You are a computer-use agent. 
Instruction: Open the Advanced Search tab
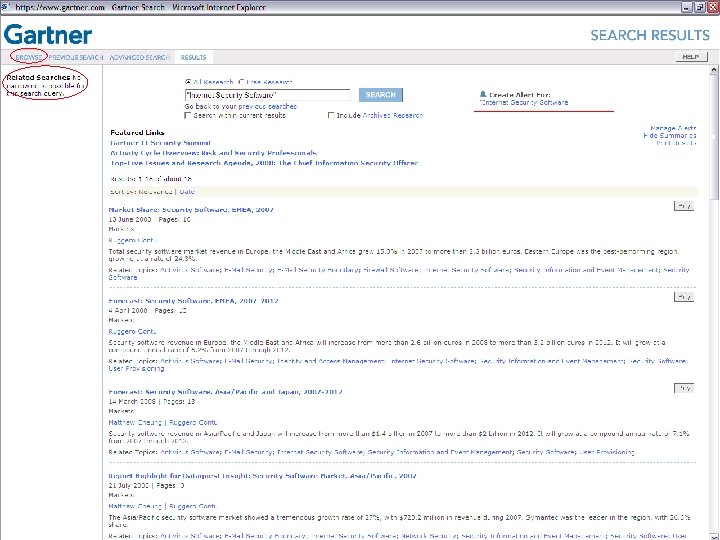pos(140,57)
